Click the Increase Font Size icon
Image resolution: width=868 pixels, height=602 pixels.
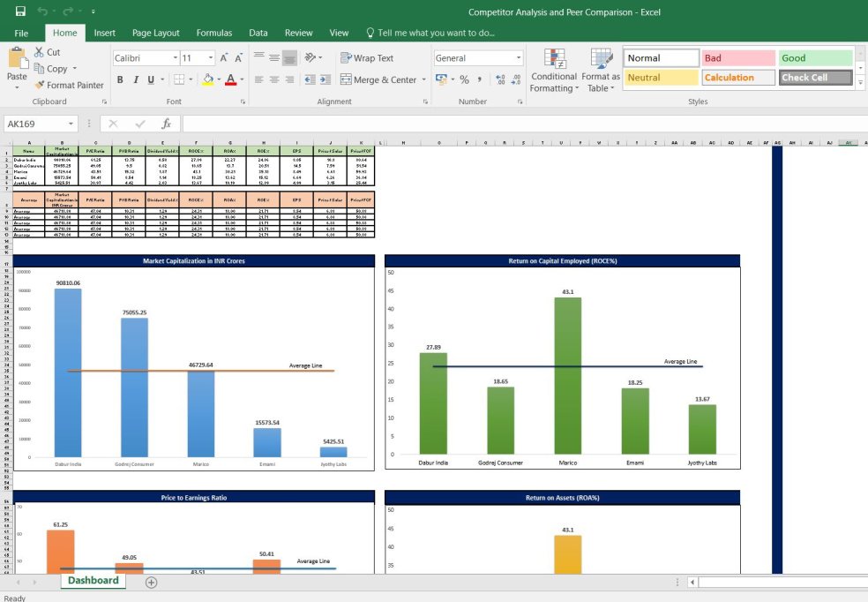pyautogui.click(x=224, y=58)
